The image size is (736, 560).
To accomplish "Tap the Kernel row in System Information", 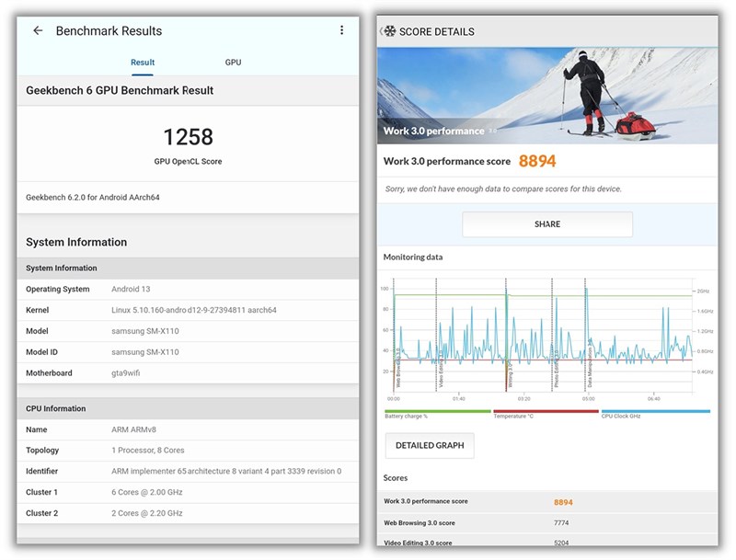I will click(x=188, y=310).
